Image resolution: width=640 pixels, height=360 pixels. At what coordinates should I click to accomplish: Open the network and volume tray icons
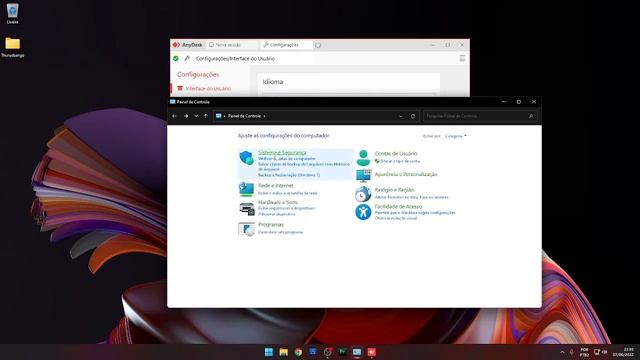coord(600,352)
